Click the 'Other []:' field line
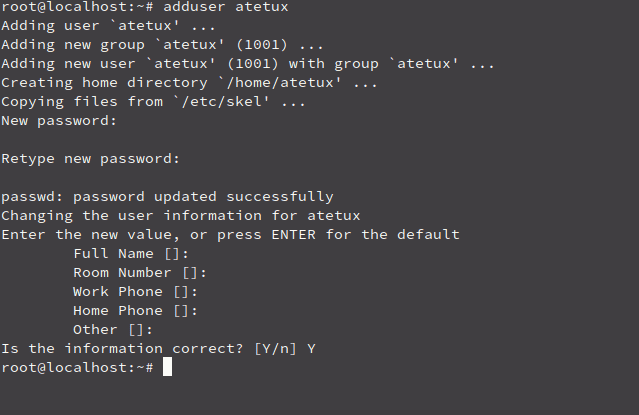 coord(113,330)
